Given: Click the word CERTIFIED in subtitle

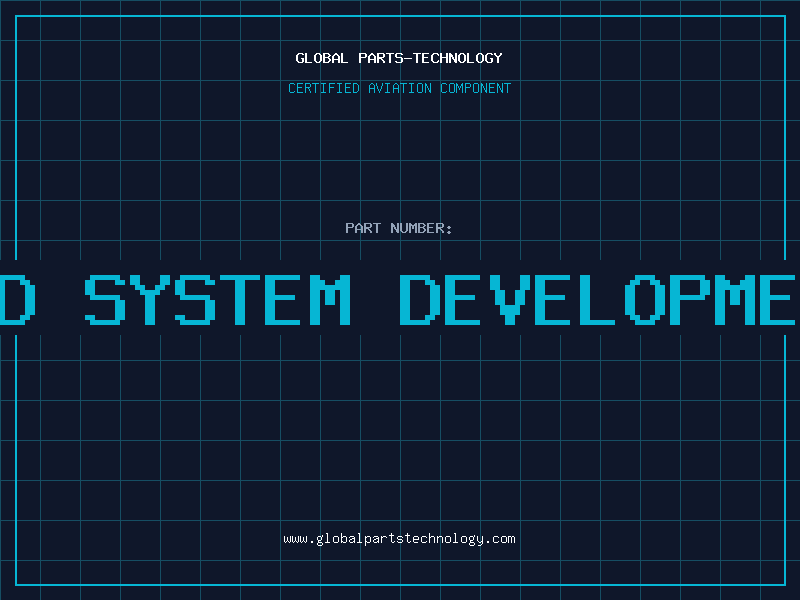Looking at the screenshot, I should coord(324,88).
